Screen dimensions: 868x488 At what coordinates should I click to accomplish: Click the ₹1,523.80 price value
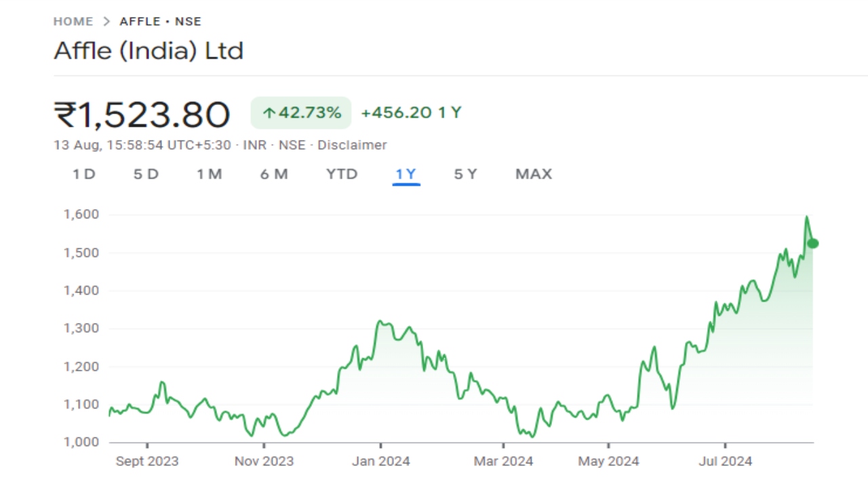pyautogui.click(x=142, y=115)
